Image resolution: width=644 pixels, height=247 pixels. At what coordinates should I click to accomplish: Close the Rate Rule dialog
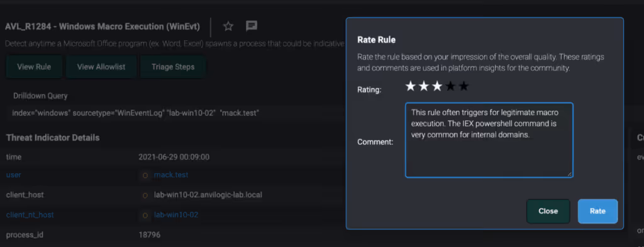pyautogui.click(x=548, y=211)
